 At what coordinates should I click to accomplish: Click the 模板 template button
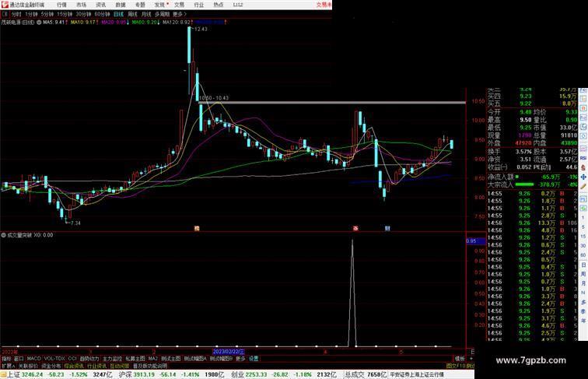tap(460, 359)
